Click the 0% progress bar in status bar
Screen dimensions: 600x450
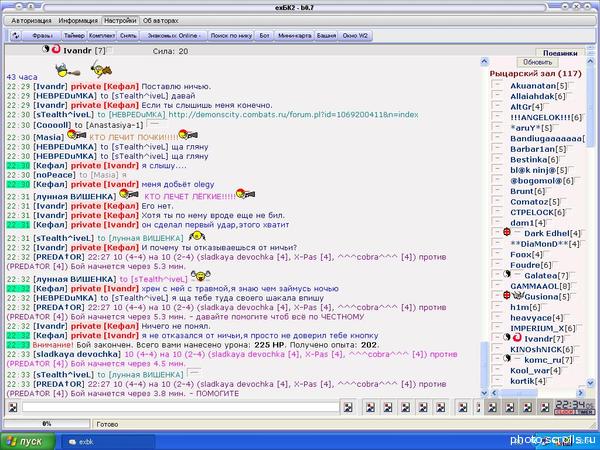[47, 424]
